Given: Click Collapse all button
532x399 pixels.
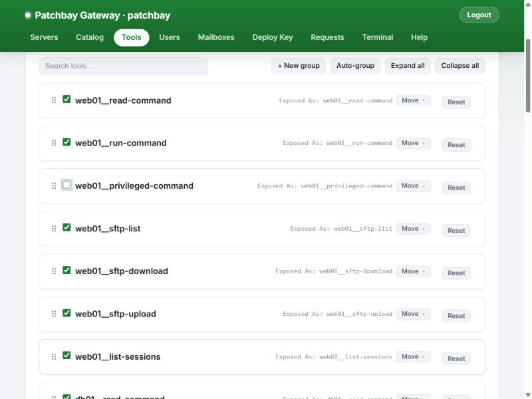Looking at the screenshot, I should click(460, 66).
